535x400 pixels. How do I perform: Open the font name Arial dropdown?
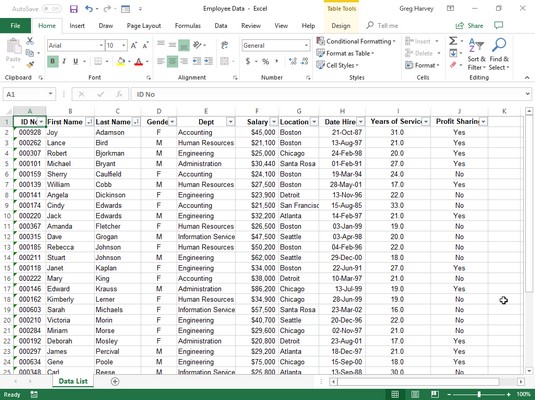coord(101,45)
